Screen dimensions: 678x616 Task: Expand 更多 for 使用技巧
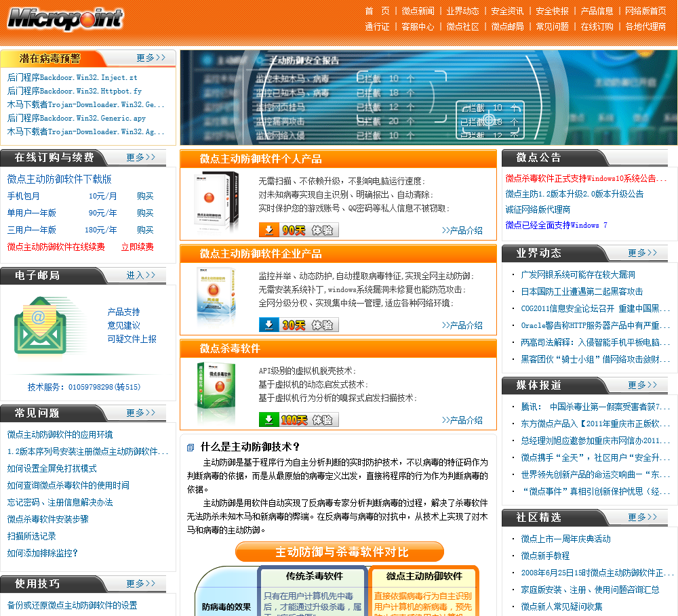pos(140,583)
